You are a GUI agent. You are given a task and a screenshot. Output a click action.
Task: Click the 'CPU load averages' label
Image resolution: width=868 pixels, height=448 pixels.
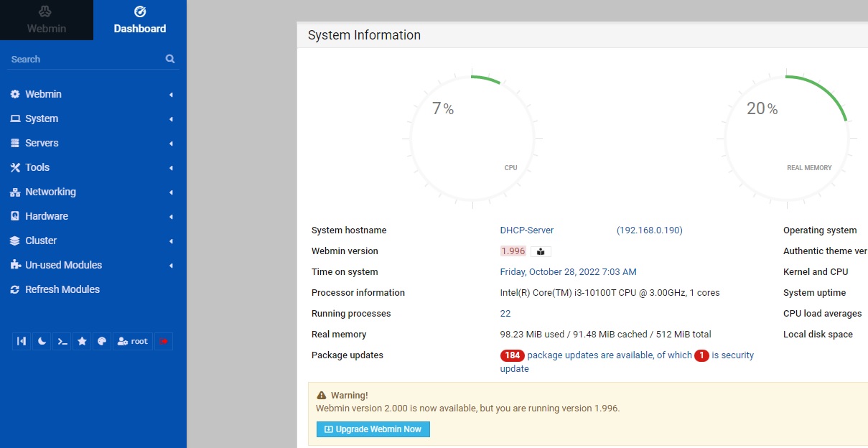point(822,314)
